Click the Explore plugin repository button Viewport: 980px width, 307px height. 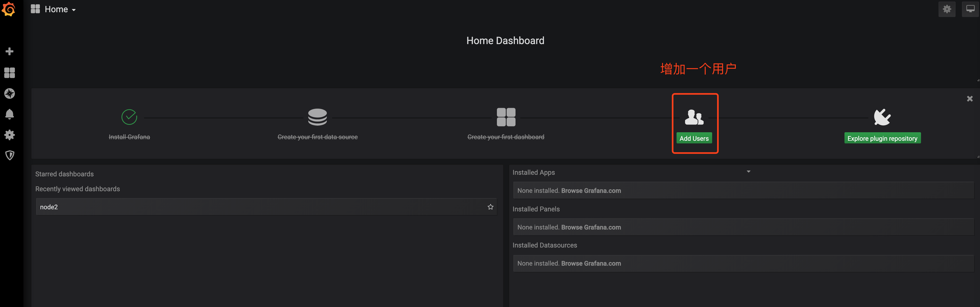pyautogui.click(x=882, y=138)
